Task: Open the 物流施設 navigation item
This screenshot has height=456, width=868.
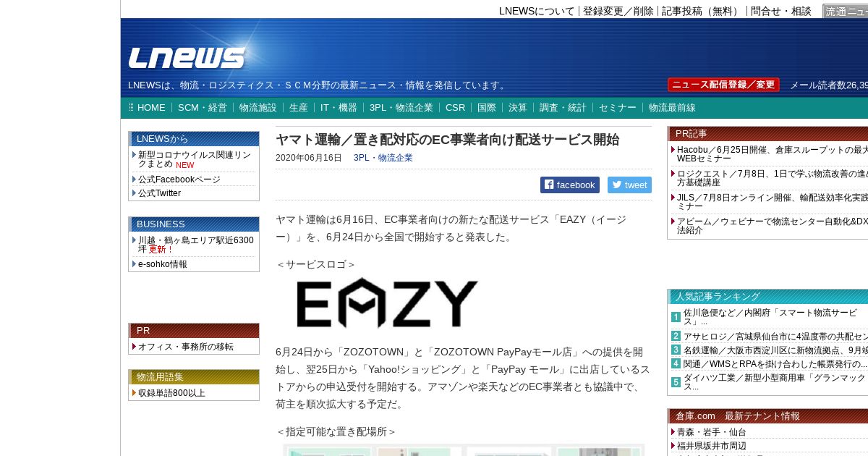Action: tap(258, 107)
